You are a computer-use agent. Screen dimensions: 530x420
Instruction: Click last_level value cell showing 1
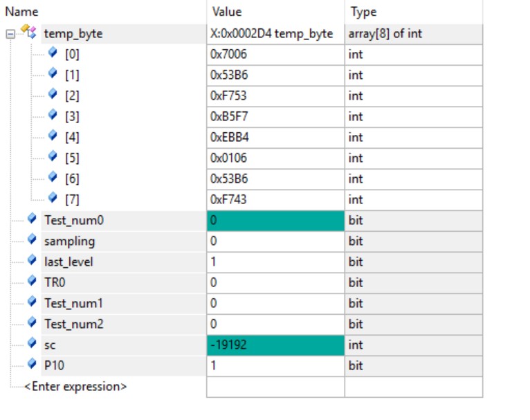click(275, 262)
